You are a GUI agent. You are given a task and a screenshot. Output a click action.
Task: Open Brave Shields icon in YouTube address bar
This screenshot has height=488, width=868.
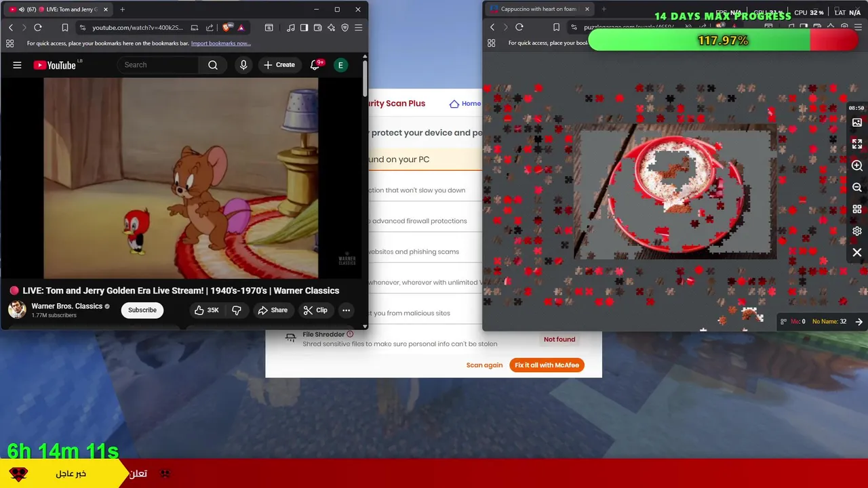226,28
